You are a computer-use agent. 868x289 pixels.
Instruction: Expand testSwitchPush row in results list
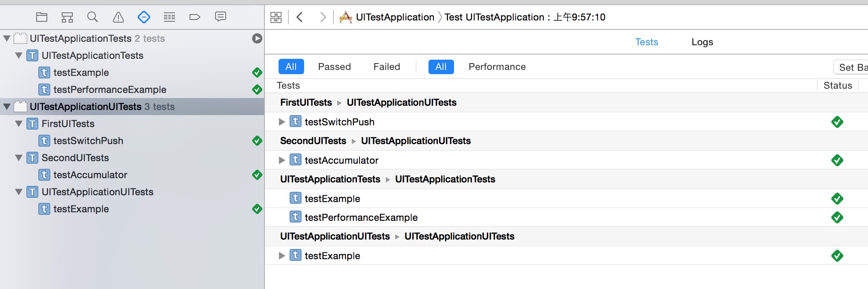tap(282, 122)
